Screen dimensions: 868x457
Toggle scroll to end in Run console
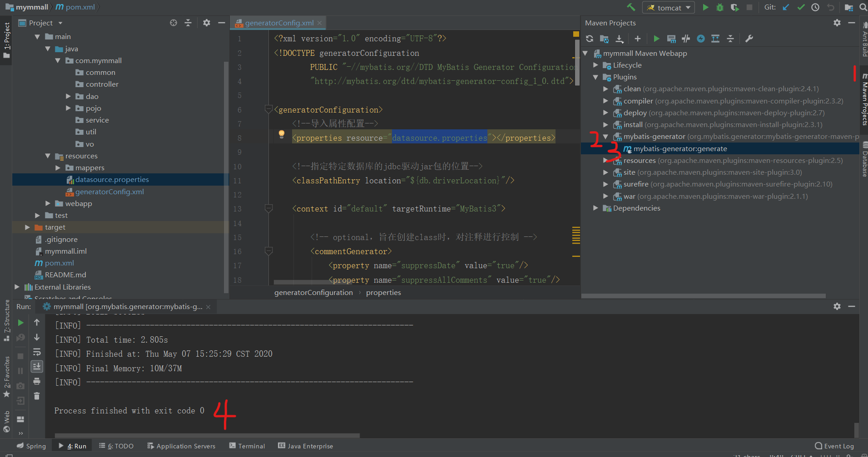37,366
